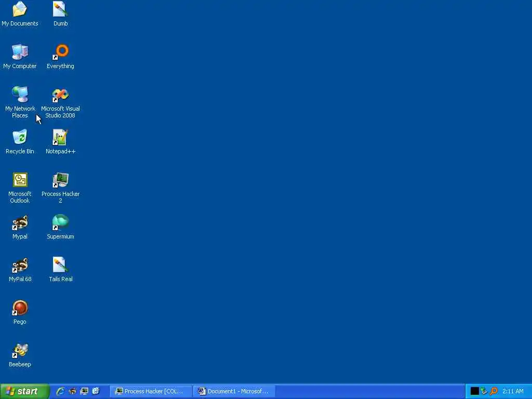
Task: Click the last Quick Launch icon
Action: tap(96, 391)
